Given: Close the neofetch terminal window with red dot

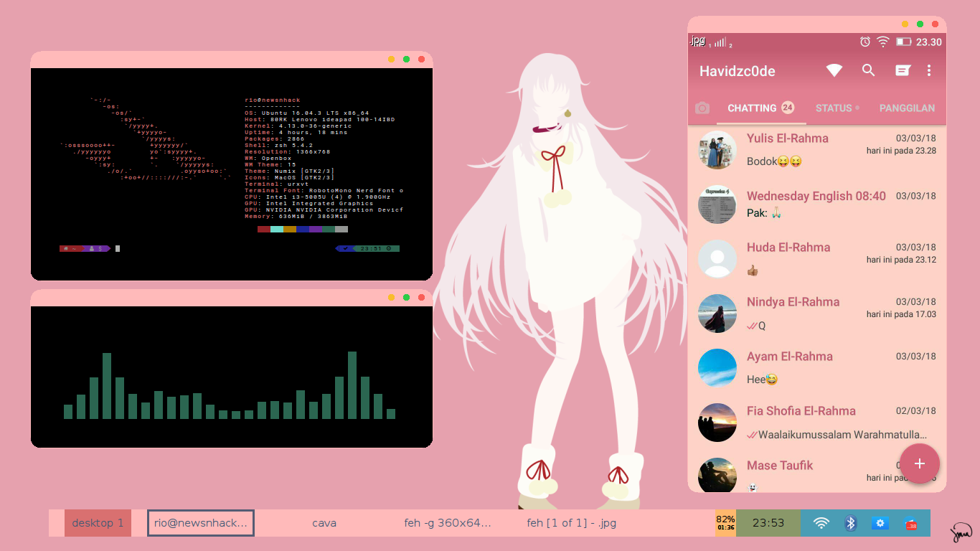Looking at the screenshot, I should click(x=421, y=59).
